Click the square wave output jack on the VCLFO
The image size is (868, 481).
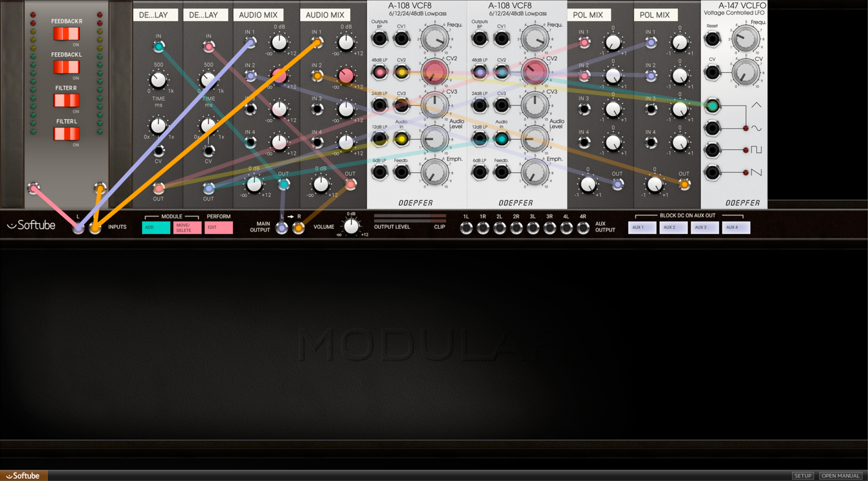(x=712, y=150)
